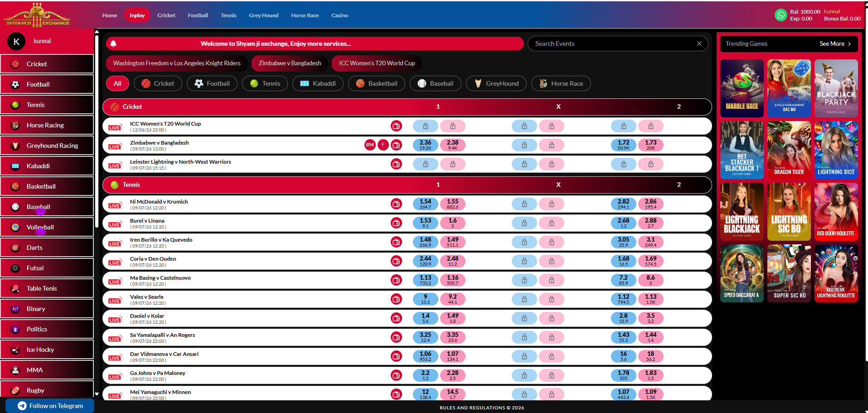Collapse the Tennis section header

click(407, 185)
